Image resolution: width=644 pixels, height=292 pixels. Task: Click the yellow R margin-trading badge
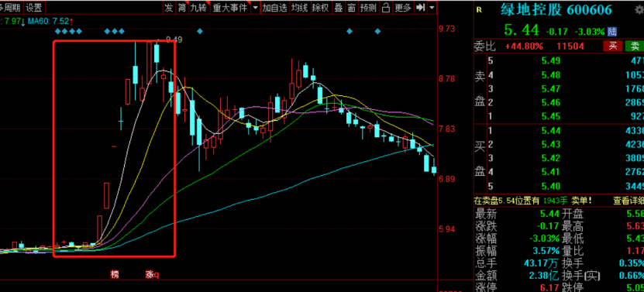click(x=479, y=10)
